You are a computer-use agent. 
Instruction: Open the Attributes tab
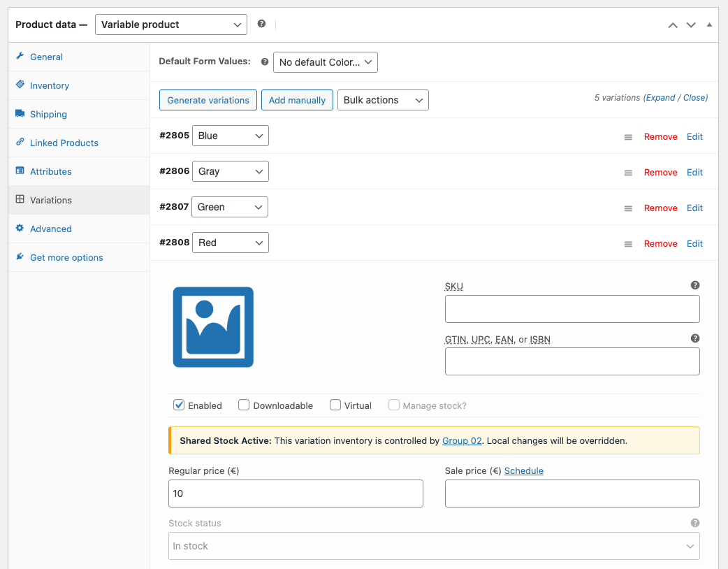[x=50, y=171]
